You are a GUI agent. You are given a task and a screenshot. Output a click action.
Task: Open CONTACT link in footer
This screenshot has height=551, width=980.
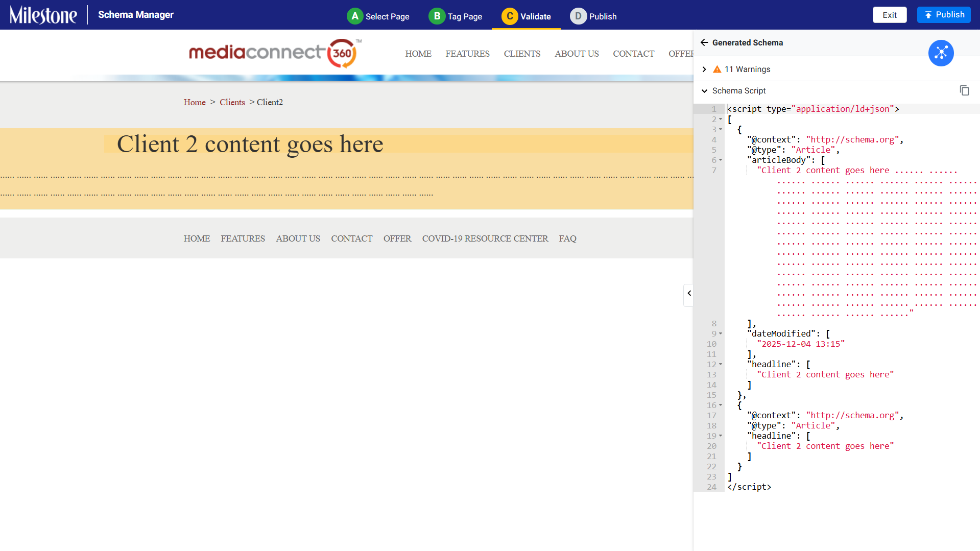pos(351,238)
